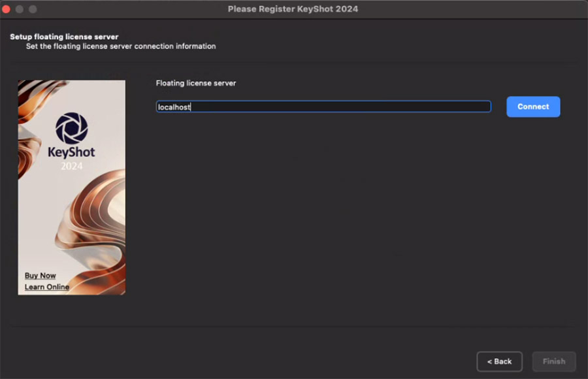
Task: Click the Please Register KeyShot 2024 title bar
Action: click(293, 8)
